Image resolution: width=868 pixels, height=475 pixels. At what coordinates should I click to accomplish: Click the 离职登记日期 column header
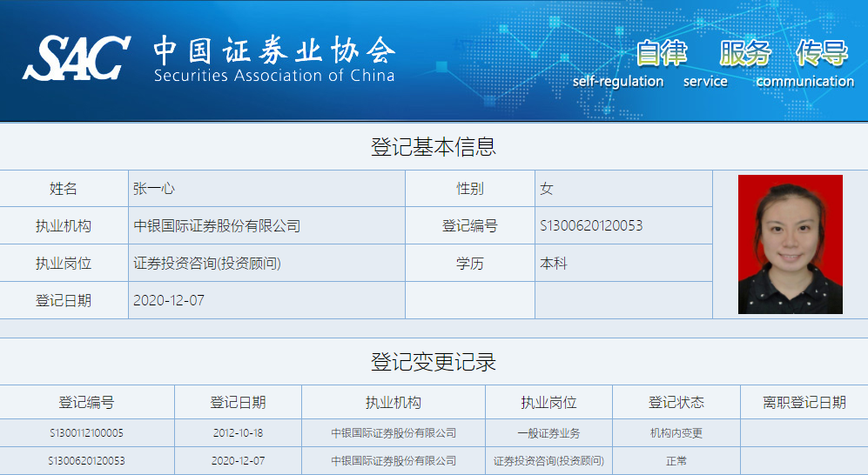(x=804, y=402)
